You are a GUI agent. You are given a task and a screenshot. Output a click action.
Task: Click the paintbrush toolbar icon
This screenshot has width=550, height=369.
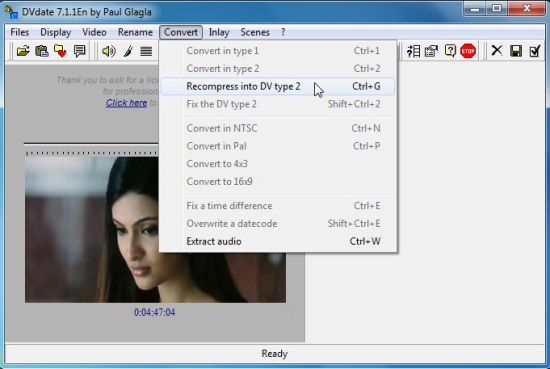click(x=128, y=51)
